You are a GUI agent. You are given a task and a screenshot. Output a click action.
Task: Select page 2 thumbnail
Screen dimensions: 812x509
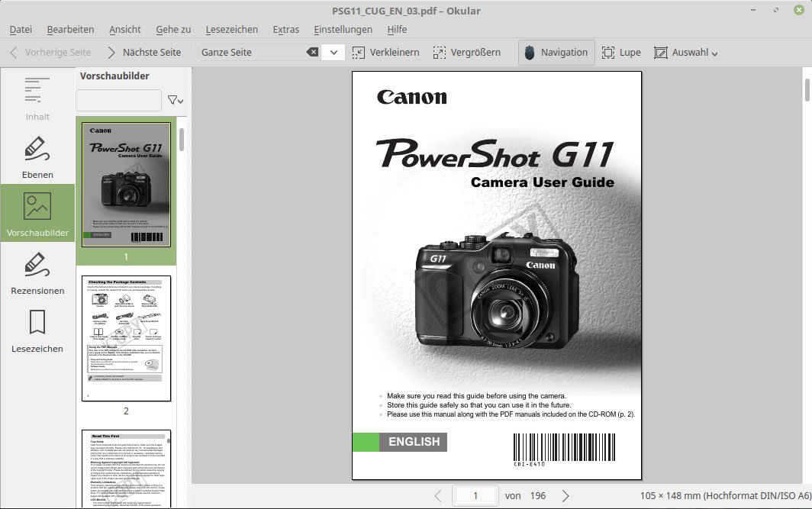coord(127,338)
